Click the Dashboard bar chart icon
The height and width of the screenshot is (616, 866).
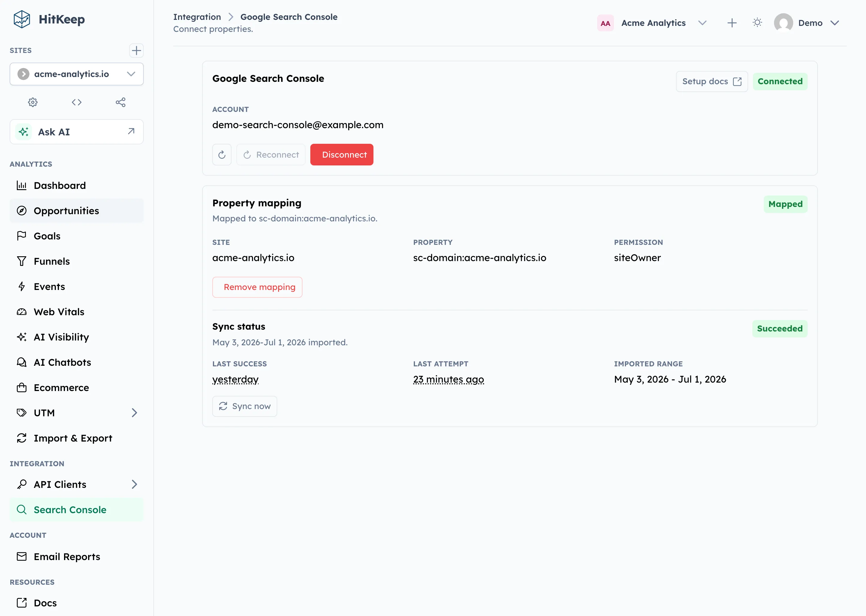(22, 186)
